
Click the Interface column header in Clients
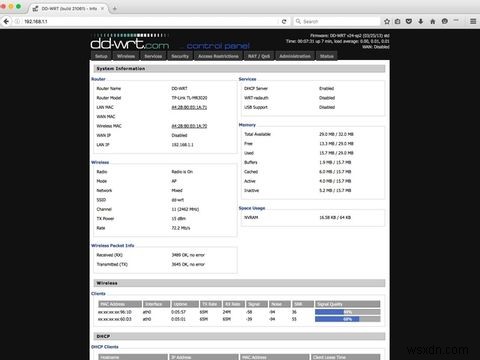point(156,304)
